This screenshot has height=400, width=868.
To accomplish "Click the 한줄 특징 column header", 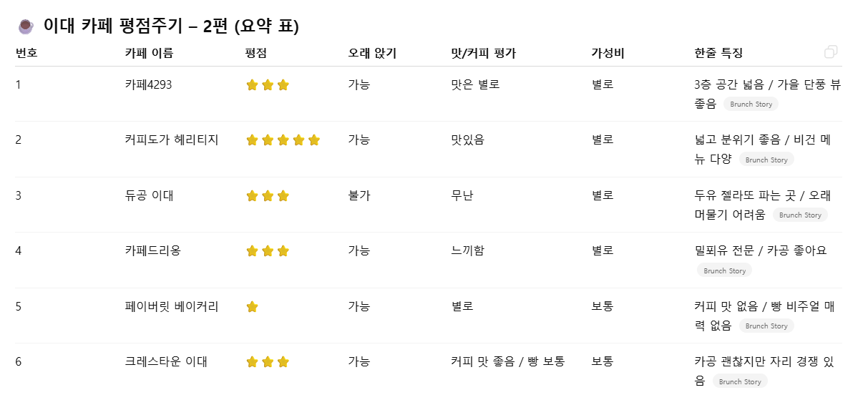I will point(718,53).
